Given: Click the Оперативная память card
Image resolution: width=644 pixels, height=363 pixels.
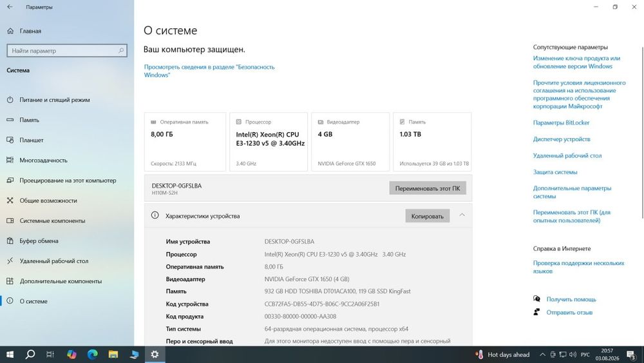Looking at the screenshot, I should click(185, 142).
